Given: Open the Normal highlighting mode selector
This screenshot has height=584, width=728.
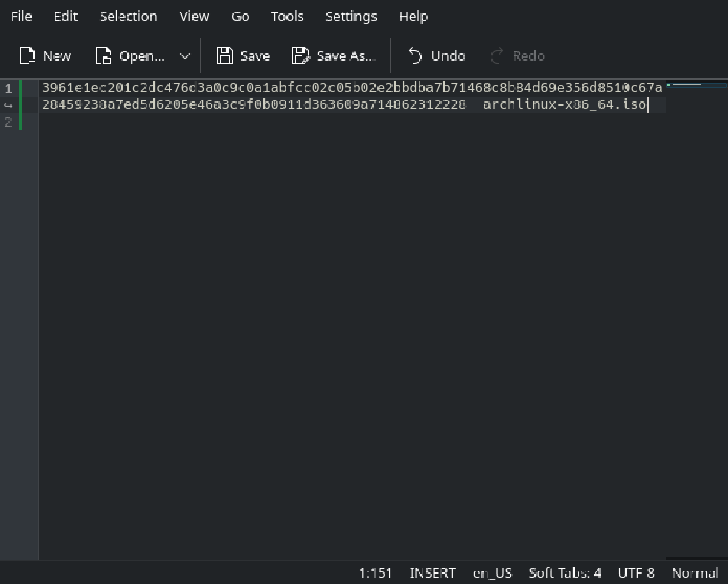Looking at the screenshot, I should (x=695, y=573).
